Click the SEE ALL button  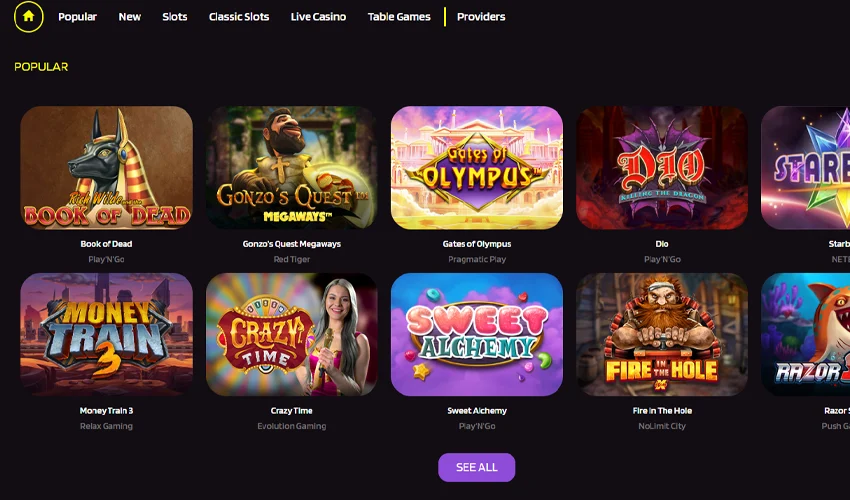[x=476, y=467]
